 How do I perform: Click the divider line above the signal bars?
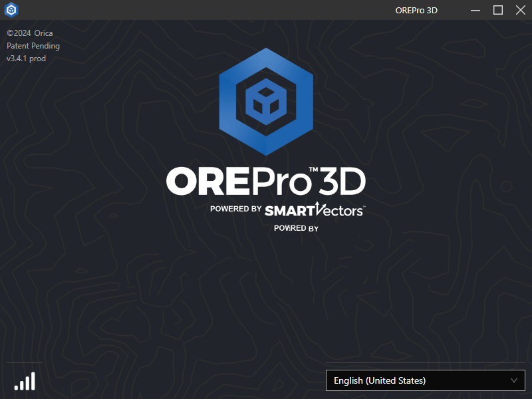[x=25, y=362]
